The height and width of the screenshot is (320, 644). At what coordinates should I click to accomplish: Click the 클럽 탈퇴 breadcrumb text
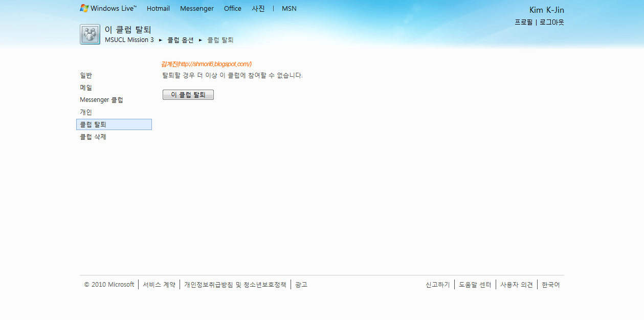[x=220, y=40]
